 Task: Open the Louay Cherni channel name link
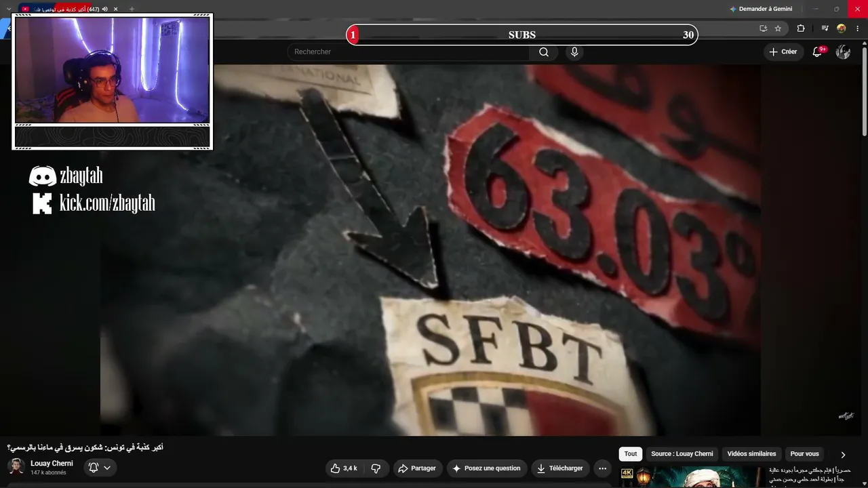[52, 464]
